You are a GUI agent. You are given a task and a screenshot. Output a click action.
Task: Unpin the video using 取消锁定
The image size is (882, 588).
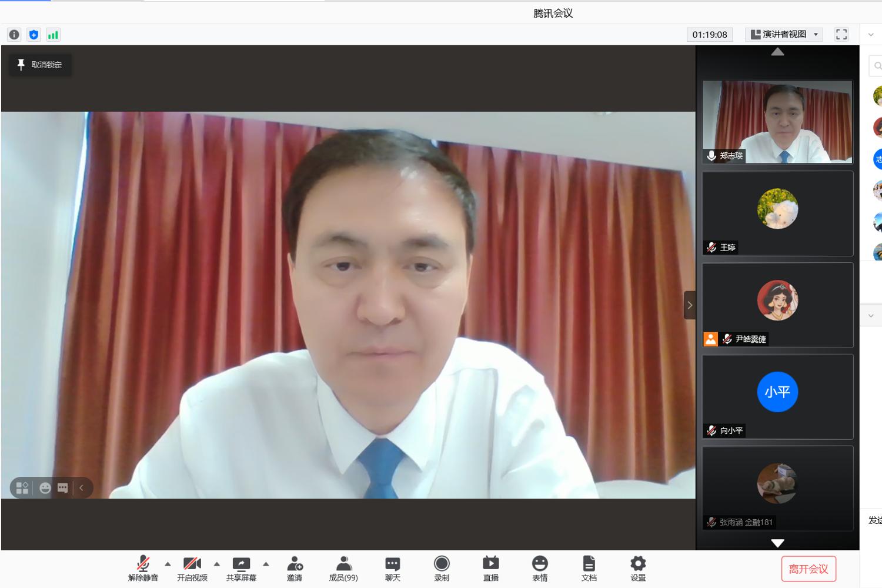40,65
